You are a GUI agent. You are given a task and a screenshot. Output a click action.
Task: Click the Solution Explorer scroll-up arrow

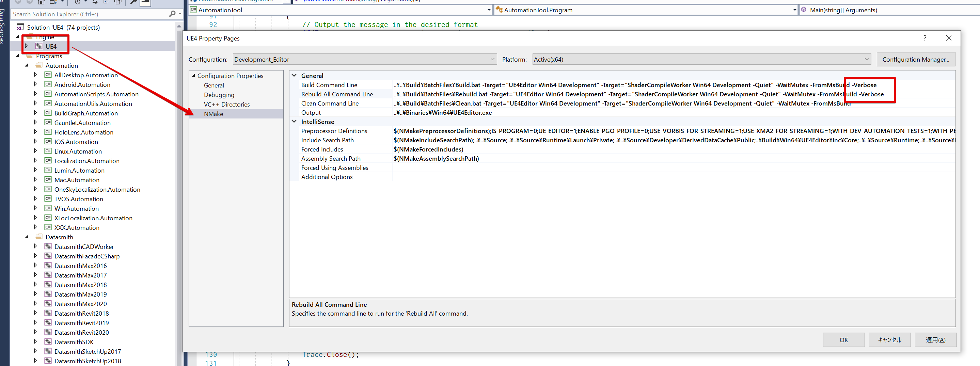[x=179, y=26]
